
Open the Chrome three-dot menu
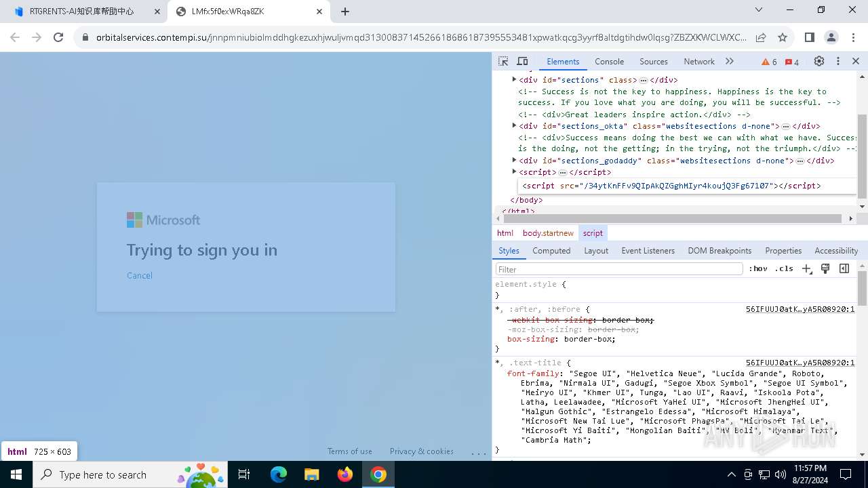pos(853,37)
